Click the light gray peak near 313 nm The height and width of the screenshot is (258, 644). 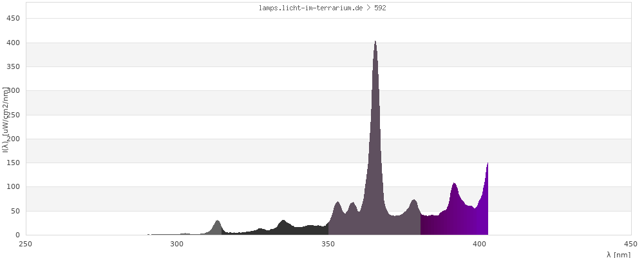tap(217, 227)
